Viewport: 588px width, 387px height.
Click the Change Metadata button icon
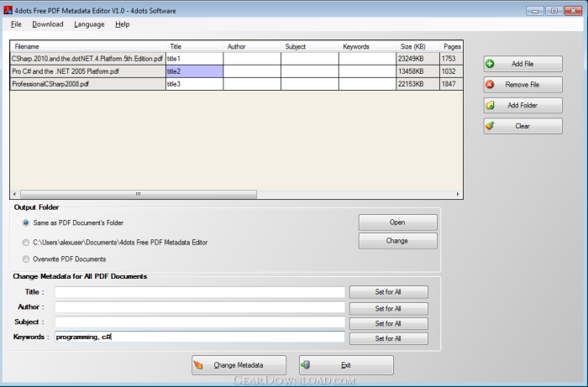[x=200, y=365]
